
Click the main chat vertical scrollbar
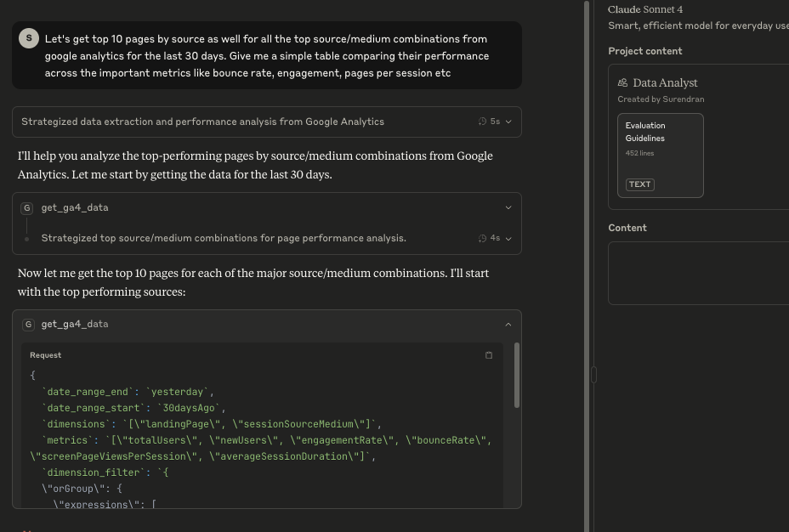point(586,266)
